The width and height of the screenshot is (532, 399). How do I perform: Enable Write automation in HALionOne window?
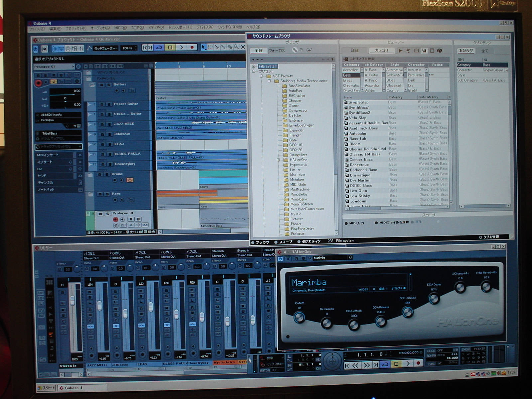[x=303, y=258]
